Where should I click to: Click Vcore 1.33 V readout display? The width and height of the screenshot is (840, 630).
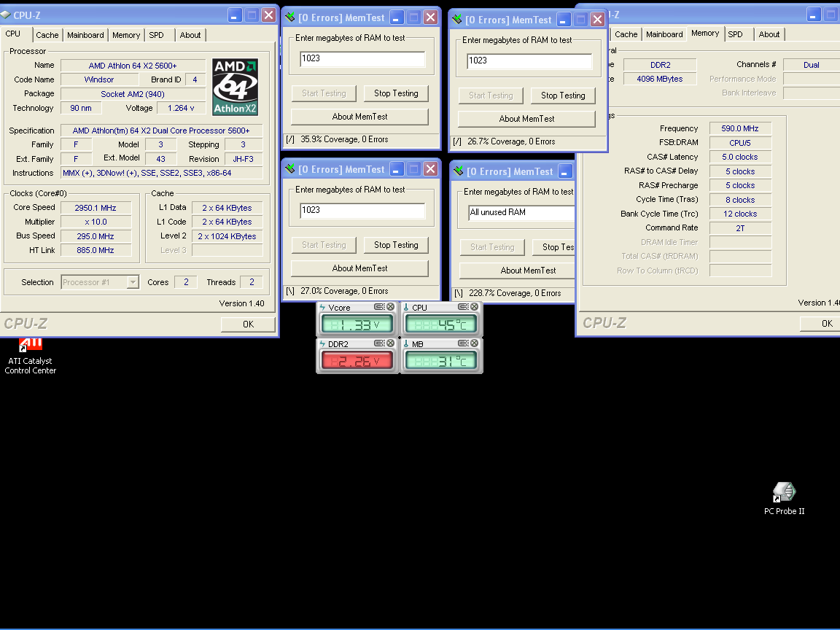point(357,324)
